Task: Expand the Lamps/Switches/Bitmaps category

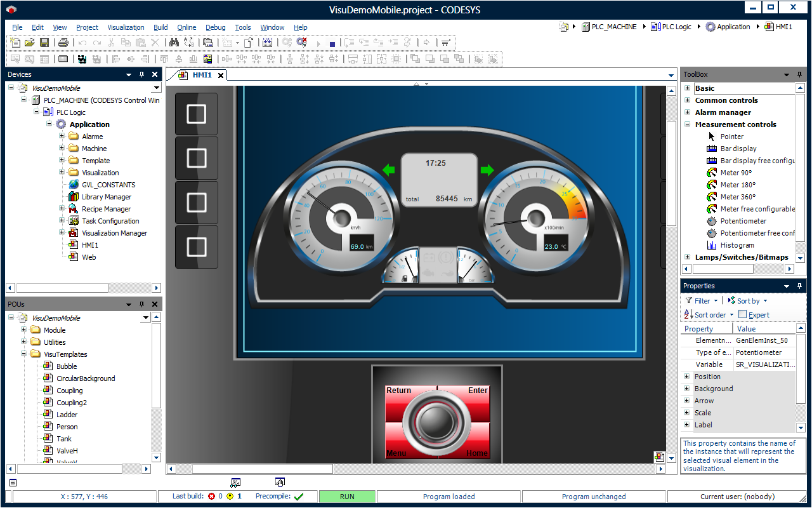Action: pos(687,257)
